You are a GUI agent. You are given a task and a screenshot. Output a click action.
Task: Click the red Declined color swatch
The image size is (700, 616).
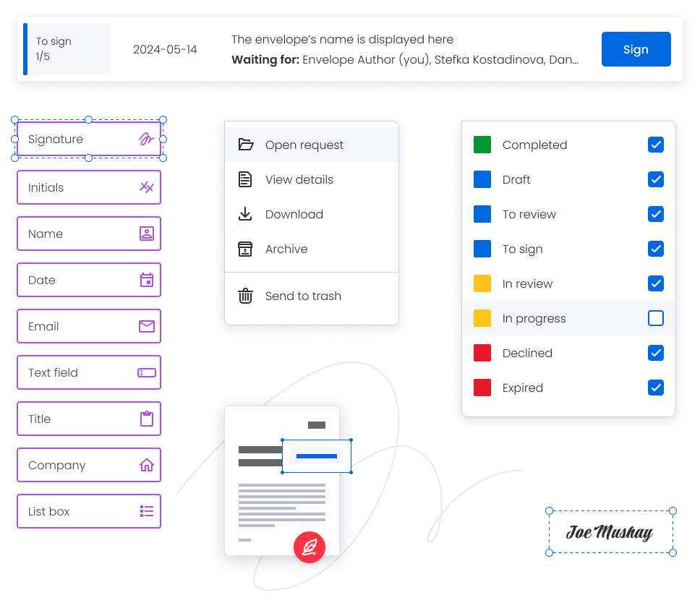tap(482, 353)
